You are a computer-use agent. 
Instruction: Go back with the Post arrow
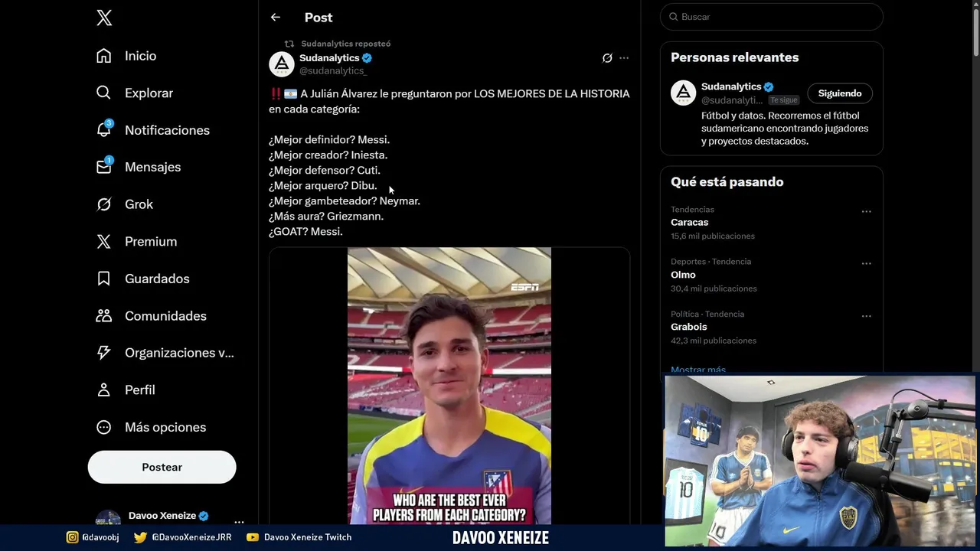[x=276, y=17]
